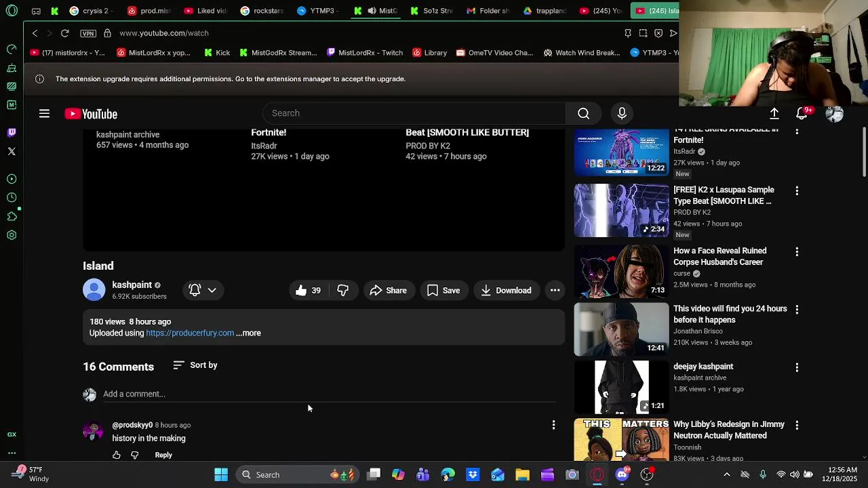Expand description with ...more

click(x=248, y=333)
